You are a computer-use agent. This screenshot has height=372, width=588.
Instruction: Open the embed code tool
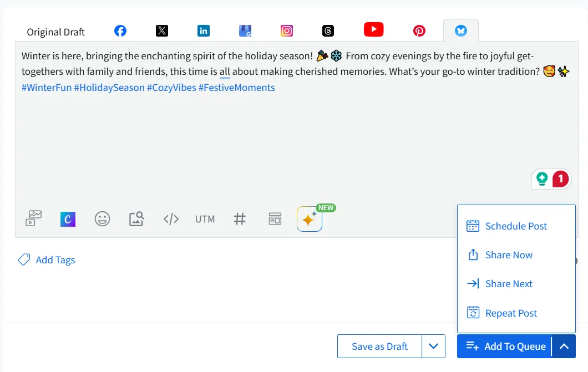point(171,219)
